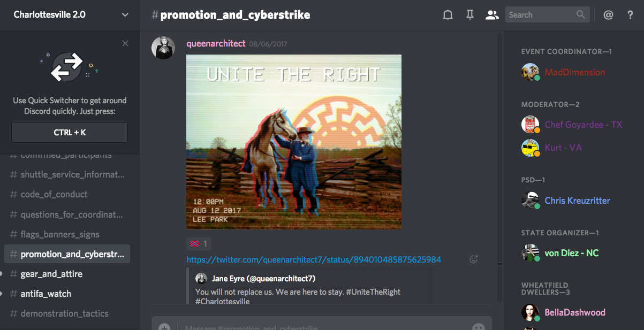644x330 pixels.
Task: Open the Unite the Right image
Action: pos(294,142)
